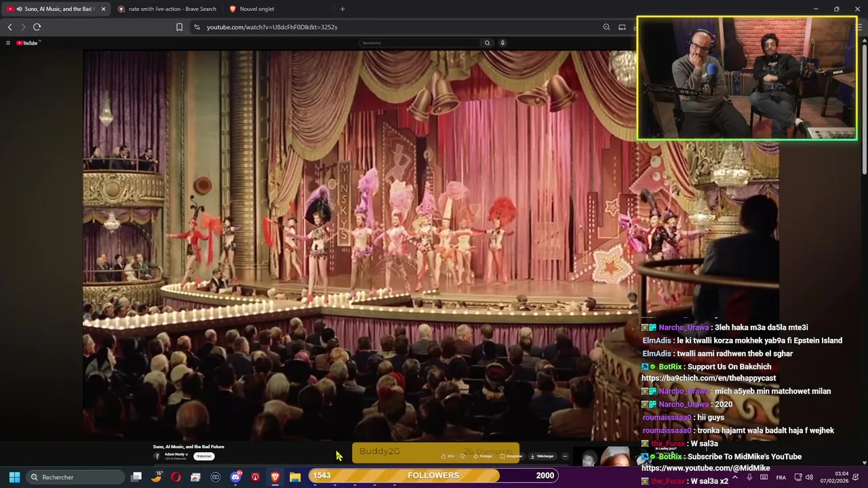This screenshot has height=488, width=868.
Task: Click chat message from roumaissaa0 'hii guys'
Action: coord(683,418)
